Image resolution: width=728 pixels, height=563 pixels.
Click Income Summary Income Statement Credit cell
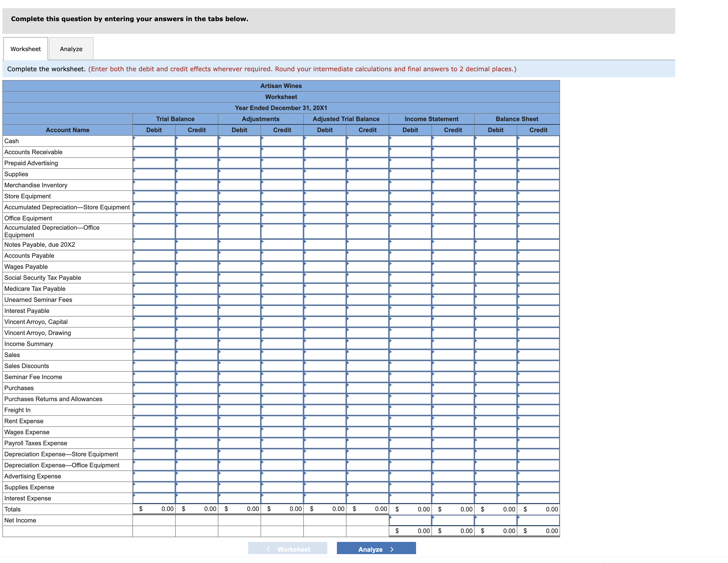point(453,343)
